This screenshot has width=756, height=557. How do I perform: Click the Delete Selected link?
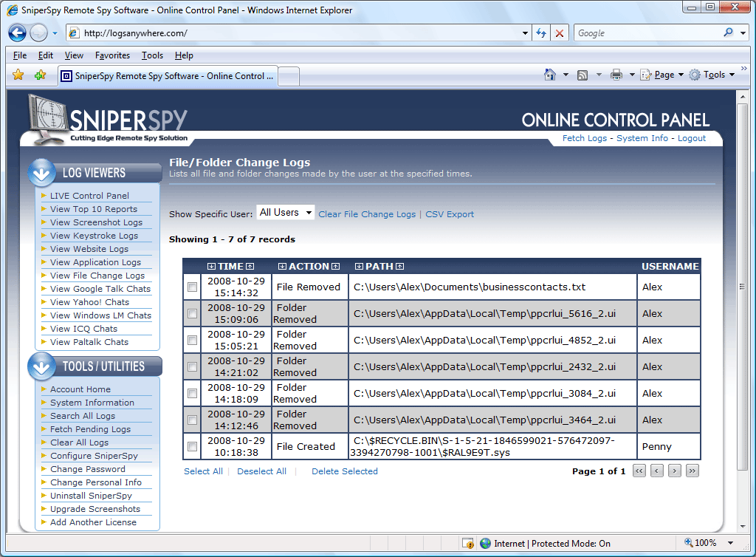pos(345,471)
